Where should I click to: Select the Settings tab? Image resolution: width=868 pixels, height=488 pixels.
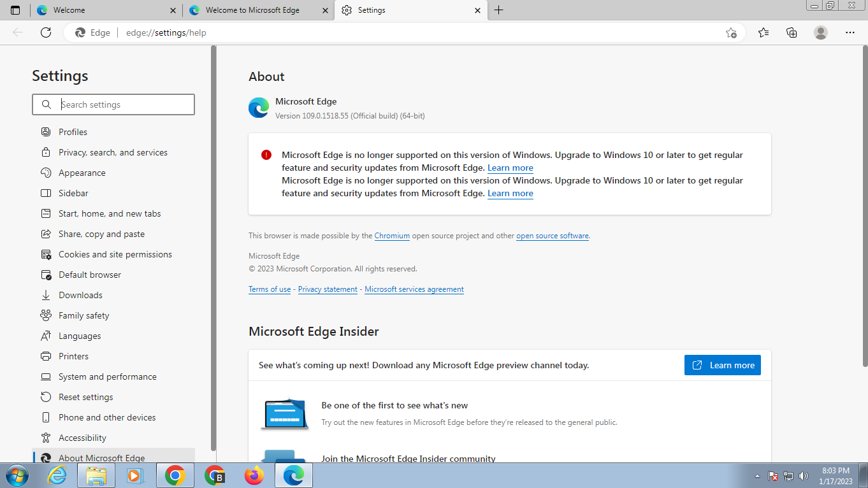(x=410, y=10)
